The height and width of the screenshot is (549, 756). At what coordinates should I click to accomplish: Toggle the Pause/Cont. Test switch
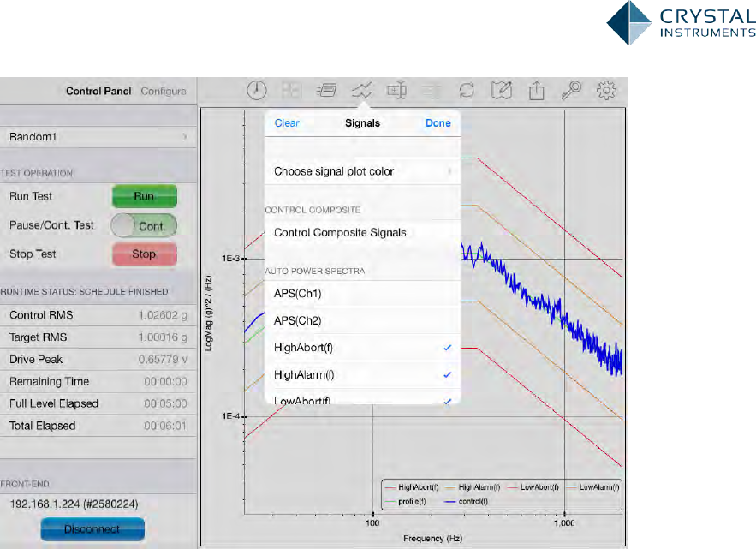click(x=144, y=226)
